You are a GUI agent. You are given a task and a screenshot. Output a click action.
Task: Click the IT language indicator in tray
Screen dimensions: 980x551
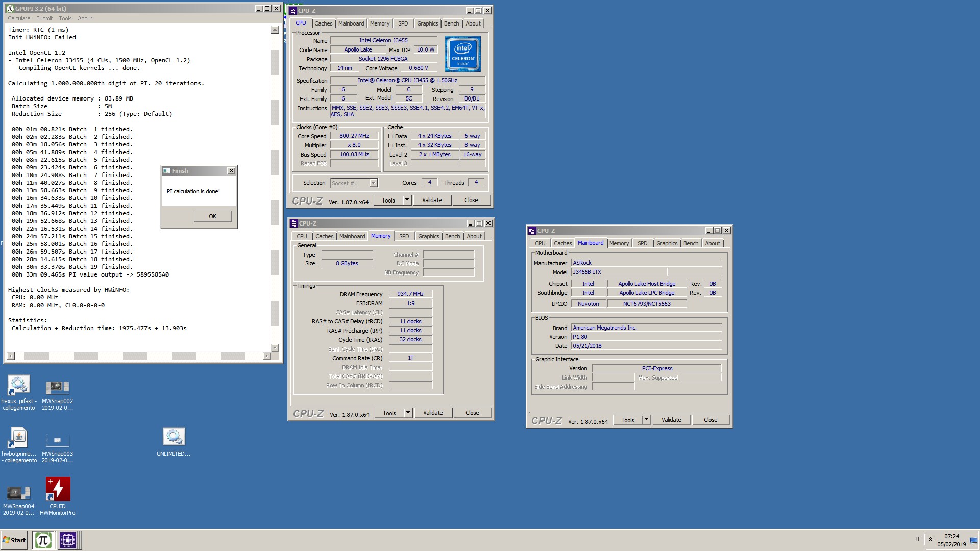click(x=918, y=539)
